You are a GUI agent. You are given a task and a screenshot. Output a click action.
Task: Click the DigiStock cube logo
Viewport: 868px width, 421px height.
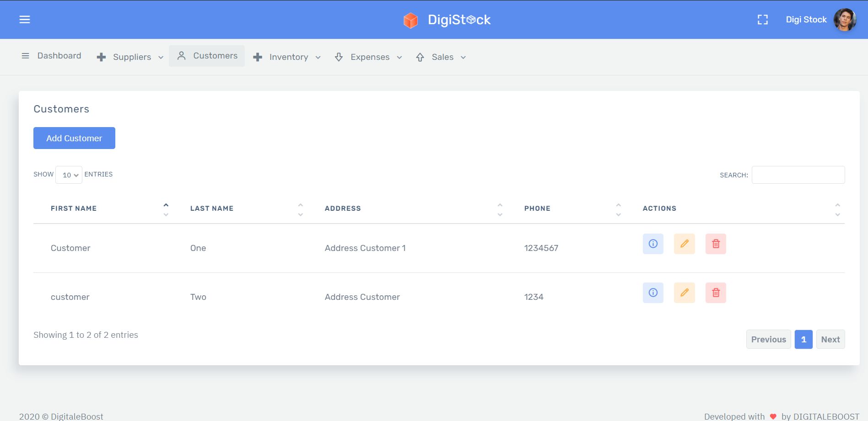coord(410,20)
